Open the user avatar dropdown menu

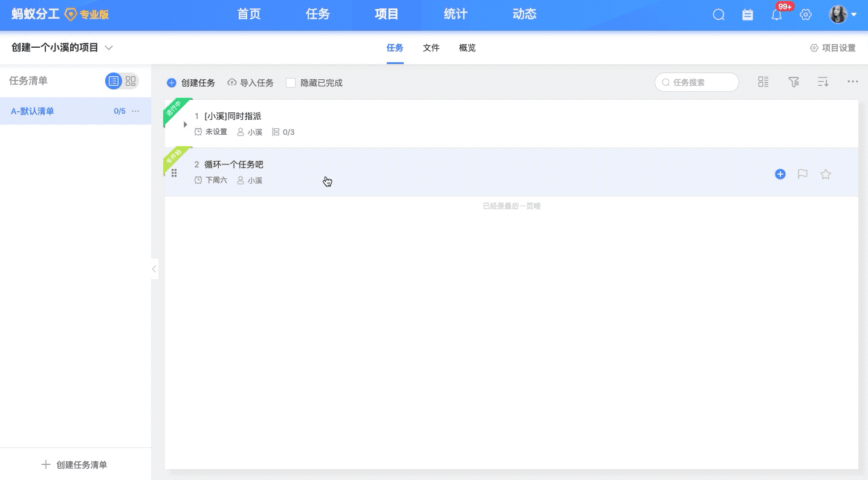(838, 14)
